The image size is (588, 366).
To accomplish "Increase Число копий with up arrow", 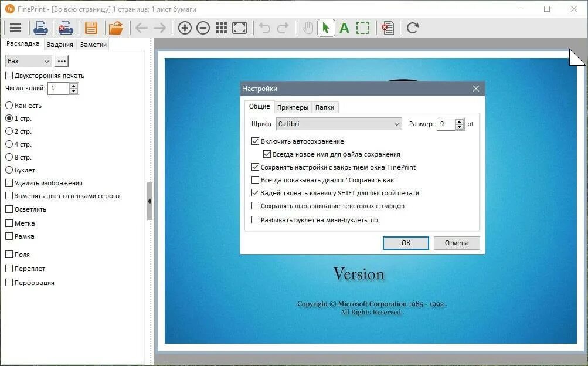I will pos(74,86).
